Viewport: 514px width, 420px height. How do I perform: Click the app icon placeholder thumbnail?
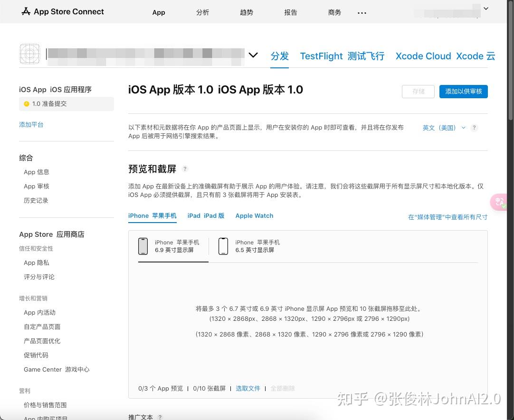coord(29,54)
